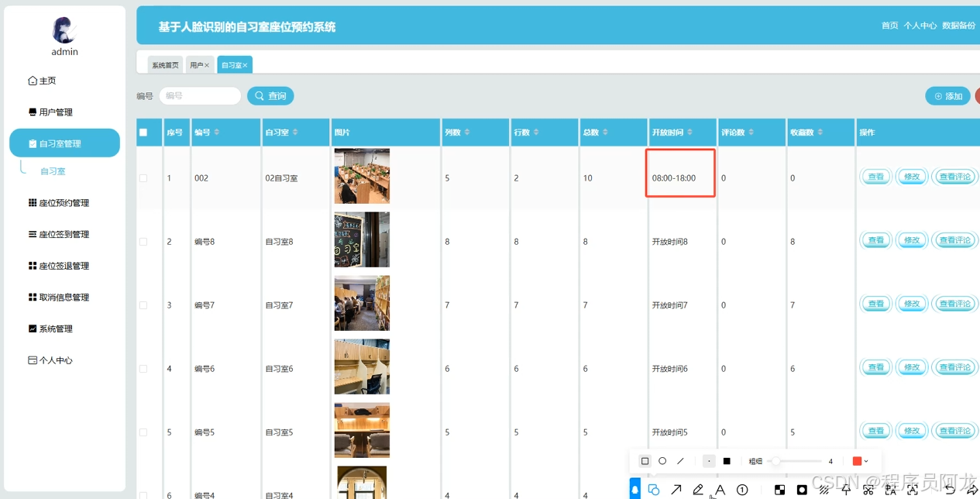
Task: Undo the last annotation
Action: (x=951, y=490)
